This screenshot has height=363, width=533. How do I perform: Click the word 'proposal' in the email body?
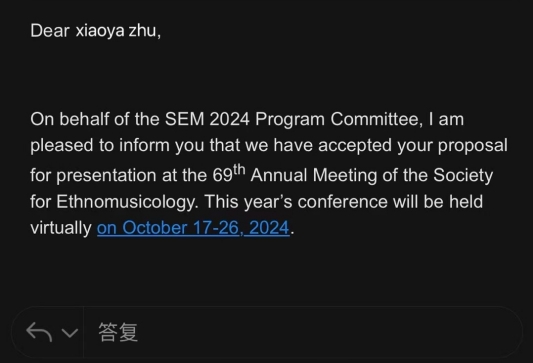[x=472, y=146]
